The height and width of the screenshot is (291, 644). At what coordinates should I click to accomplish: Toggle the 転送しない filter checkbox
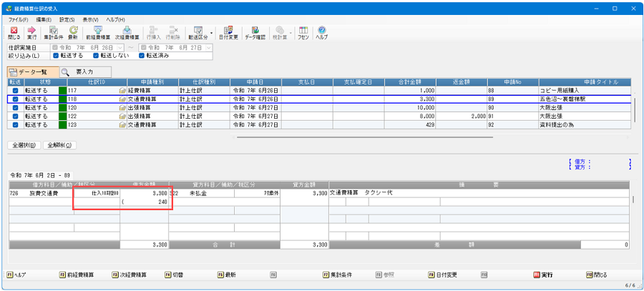[96, 56]
